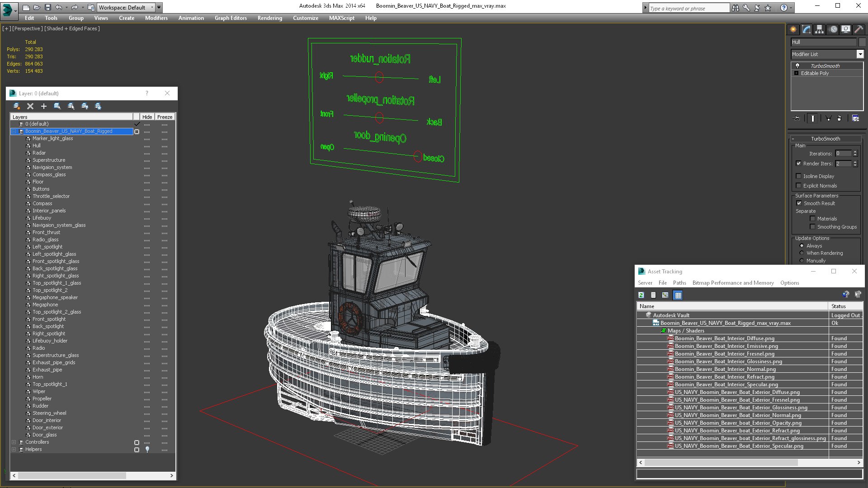The width and height of the screenshot is (868, 488).
Task: Expand the Helpers layer
Action: [x=14, y=450]
